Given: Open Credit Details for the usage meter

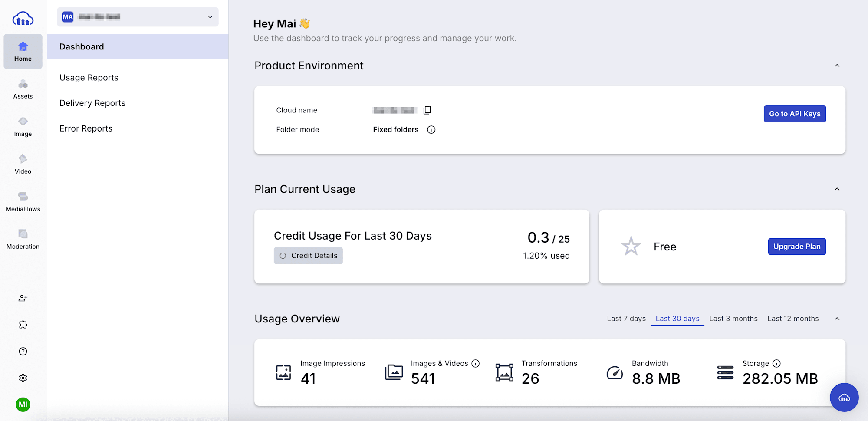Looking at the screenshot, I should click(308, 255).
